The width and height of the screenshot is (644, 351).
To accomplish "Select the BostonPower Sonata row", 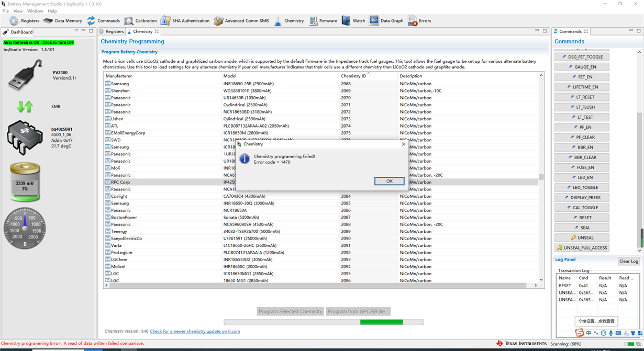I will pos(321,217).
